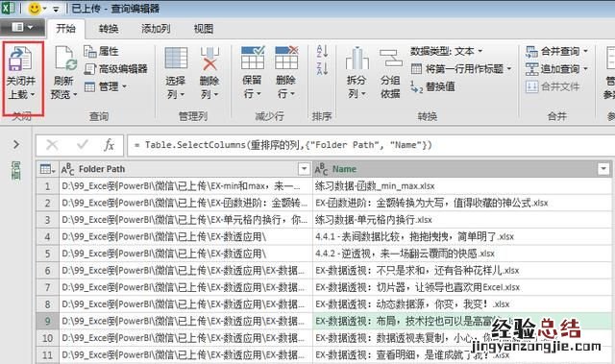This screenshot has height=364, width=615.
Task: Open the Append Queries (追加查询) dropdown
Action: (557, 69)
